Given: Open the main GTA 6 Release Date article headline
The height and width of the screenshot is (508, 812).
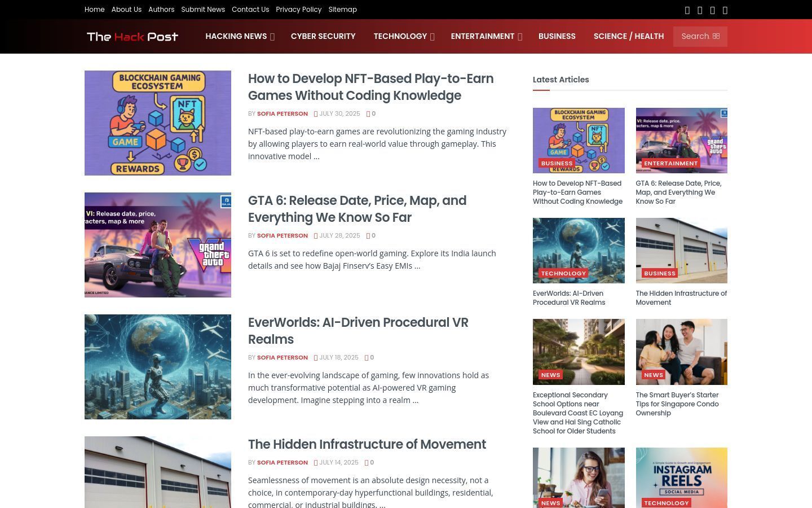Looking at the screenshot, I should tap(358, 209).
